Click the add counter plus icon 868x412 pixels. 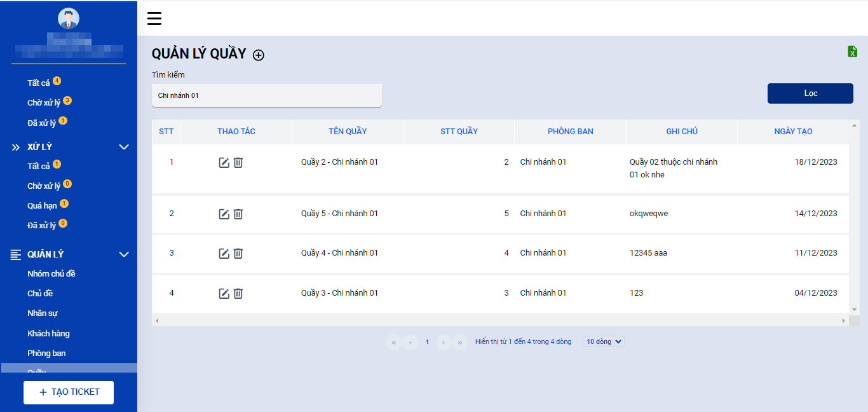(259, 55)
